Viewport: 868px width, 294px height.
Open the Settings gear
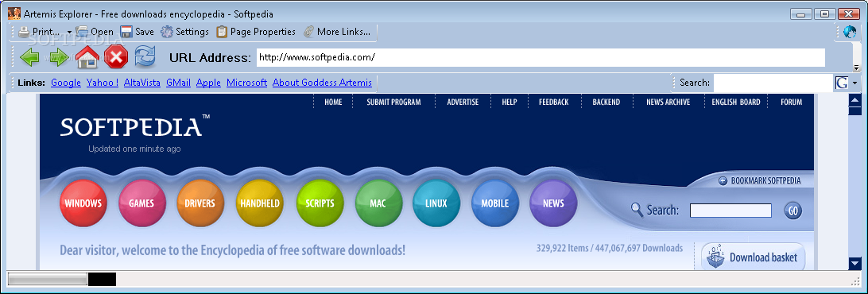[185, 32]
